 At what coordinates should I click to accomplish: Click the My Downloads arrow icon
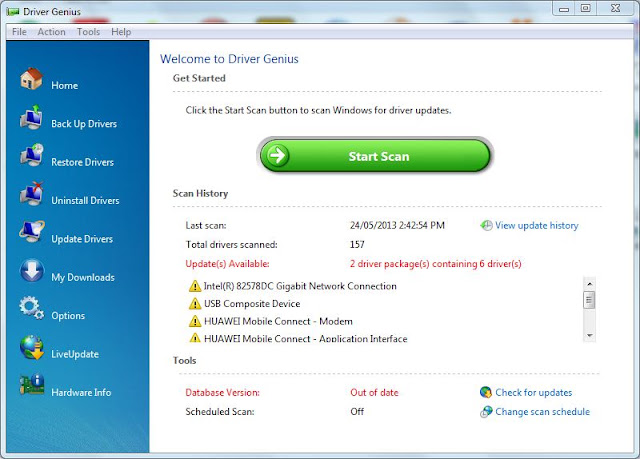coord(31,270)
